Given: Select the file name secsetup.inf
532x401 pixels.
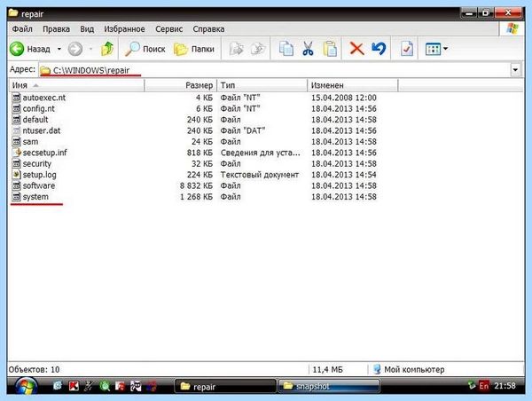Looking at the screenshot, I should [x=45, y=153].
